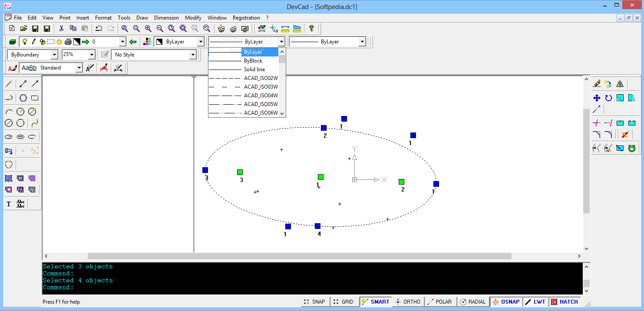The width and height of the screenshot is (644, 311).
Task: Collapse the open linetype ByLayer dropdown
Action: [x=281, y=42]
